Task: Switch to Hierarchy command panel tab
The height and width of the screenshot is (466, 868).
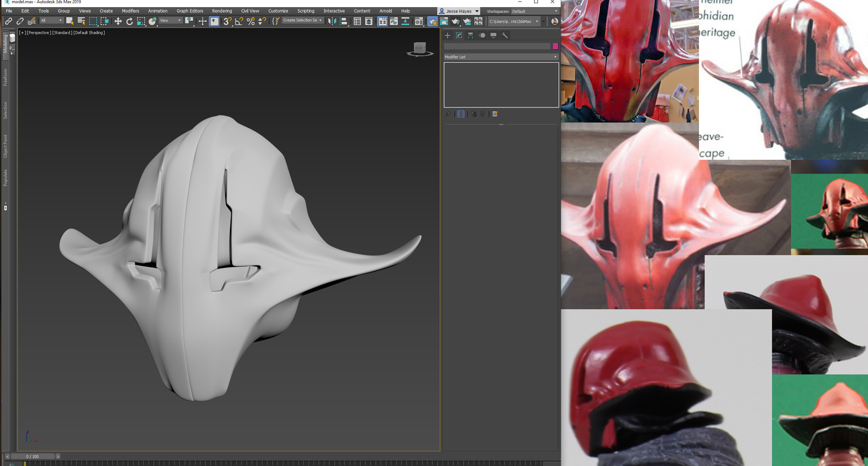Action: pyautogui.click(x=471, y=35)
